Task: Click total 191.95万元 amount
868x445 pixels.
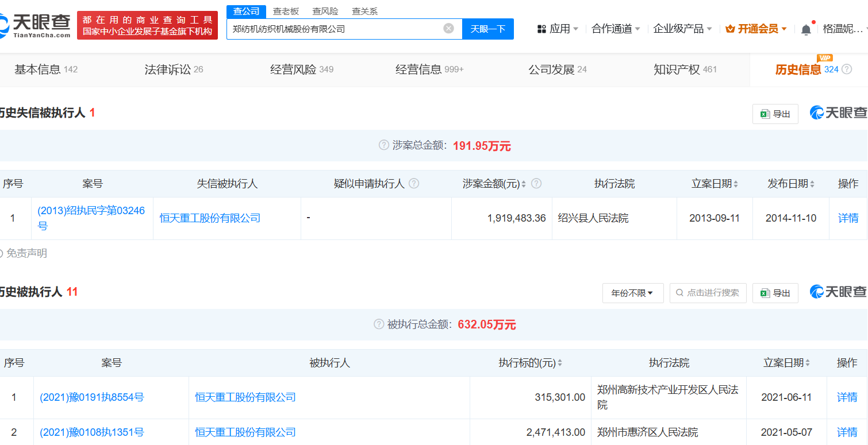Action: click(482, 146)
